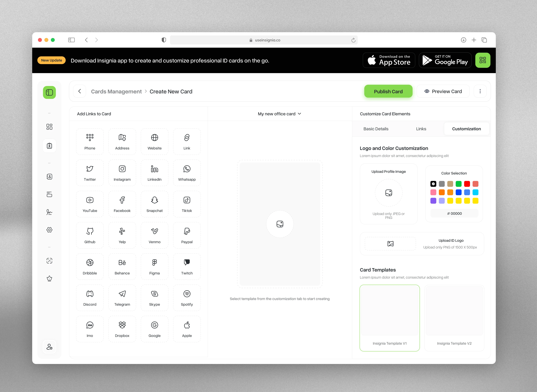The width and height of the screenshot is (537, 392).
Task: Open the three-dot more options menu
Action: (480, 91)
